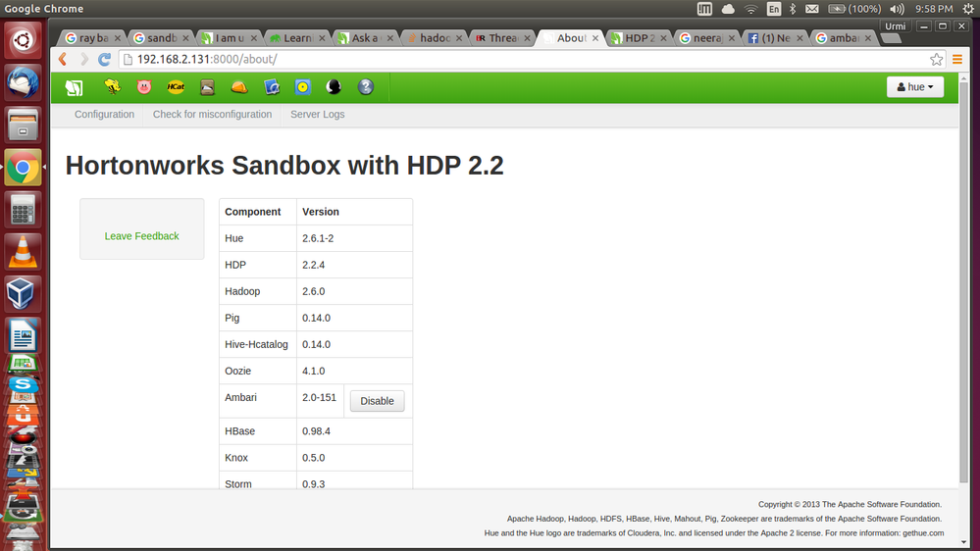
Task: Select the Knox component label
Action: [x=236, y=458]
